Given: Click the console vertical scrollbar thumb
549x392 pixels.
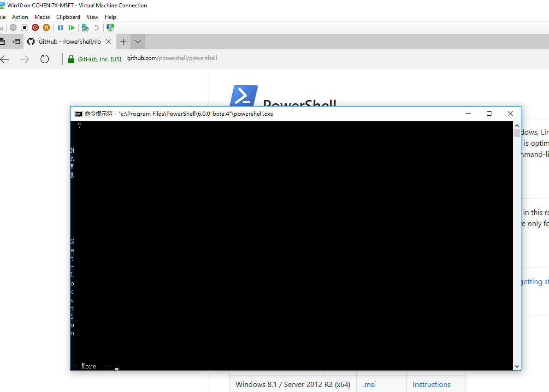Looking at the screenshot, I should pos(517,133).
